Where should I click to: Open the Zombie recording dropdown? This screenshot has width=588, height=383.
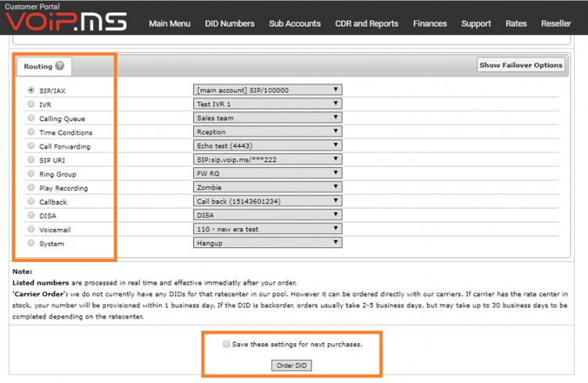[267, 187]
